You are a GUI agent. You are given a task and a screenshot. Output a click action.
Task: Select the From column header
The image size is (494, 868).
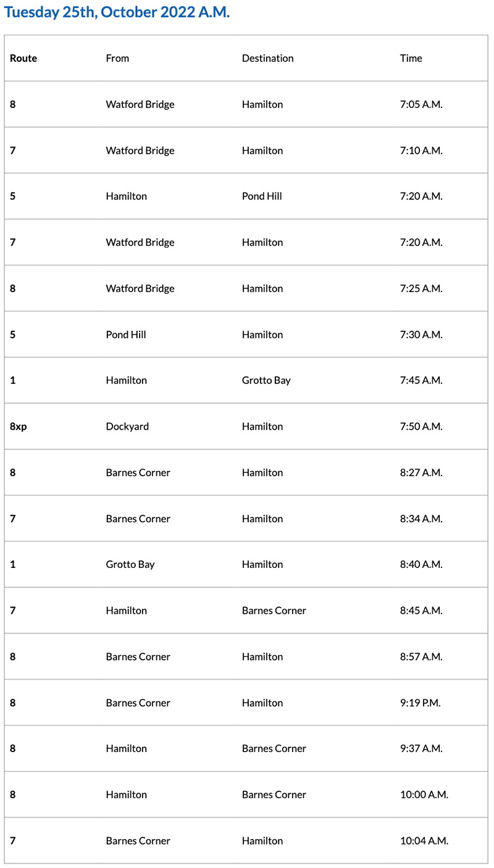pyautogui.click(x=117, y=58)
